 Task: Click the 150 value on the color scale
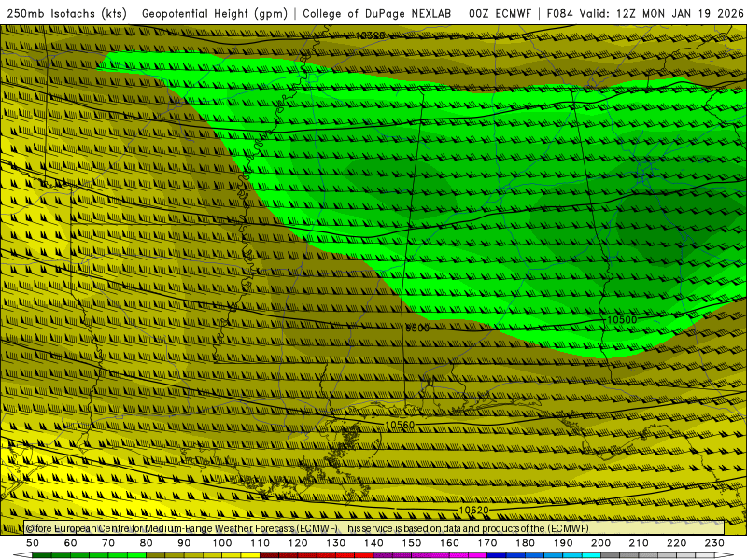(412, 543)
